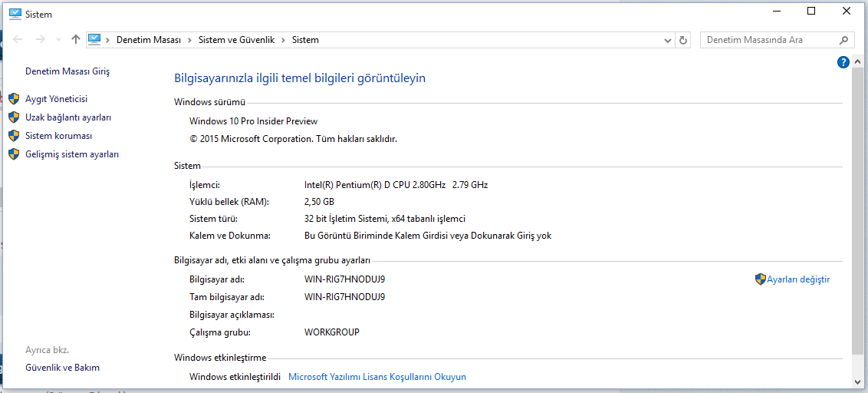868x393 pixels.
Task: Select the 2,50 GB RAM value
Action: click(320, 202)
